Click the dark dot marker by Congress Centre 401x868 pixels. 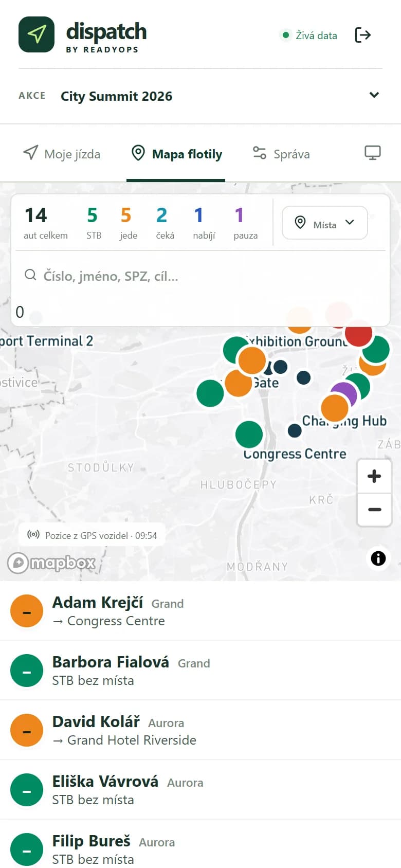pos(295,430)
